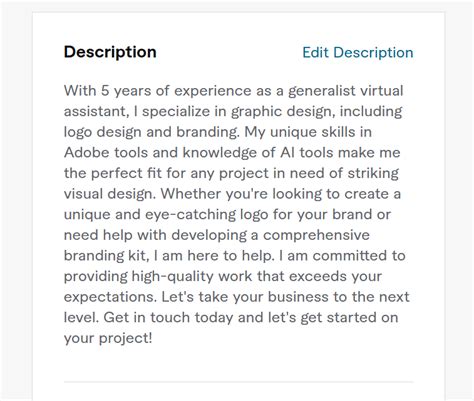
Task: Select the word "Adobe" in the description
Action: coord(86,153)
